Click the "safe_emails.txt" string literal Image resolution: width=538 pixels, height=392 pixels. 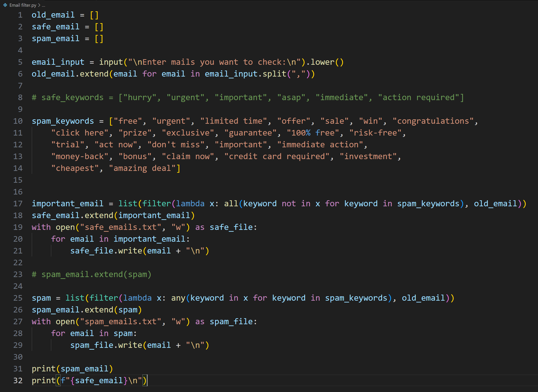click(x=121, y=227)
